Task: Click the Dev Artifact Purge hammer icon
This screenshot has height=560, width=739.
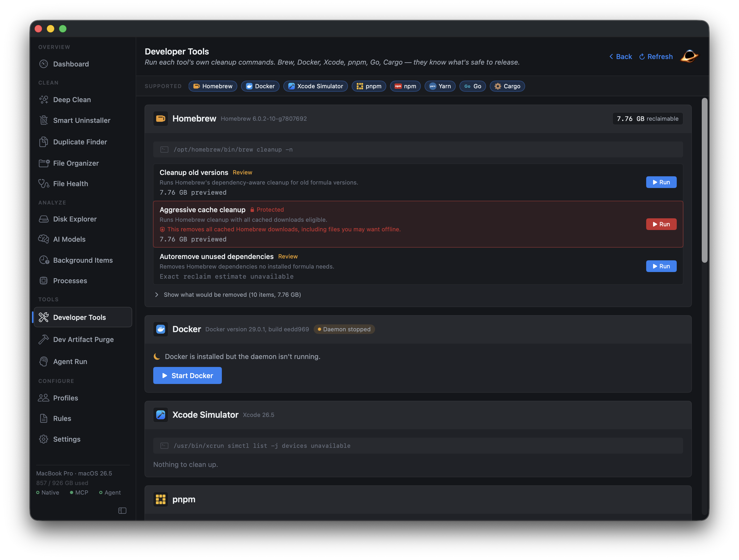Action: tap(44, 339)
